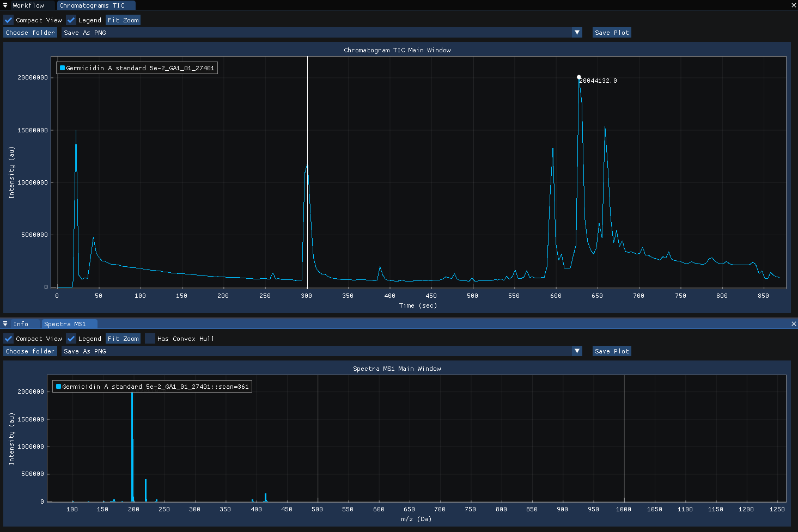Image resolution: width=798 pixels, height=532 pixels.
Task: Click the TIC legend color swatch
Action: pos(63,68)
